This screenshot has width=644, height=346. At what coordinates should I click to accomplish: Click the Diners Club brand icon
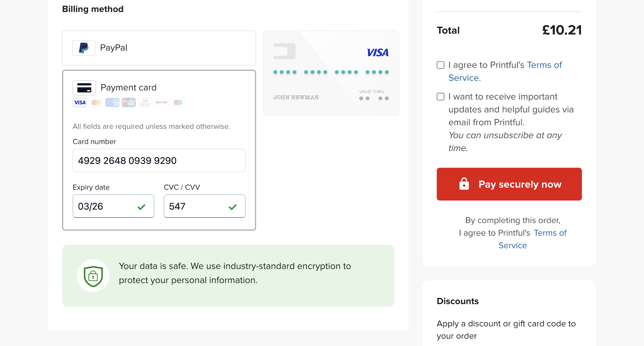click(145, 102)
